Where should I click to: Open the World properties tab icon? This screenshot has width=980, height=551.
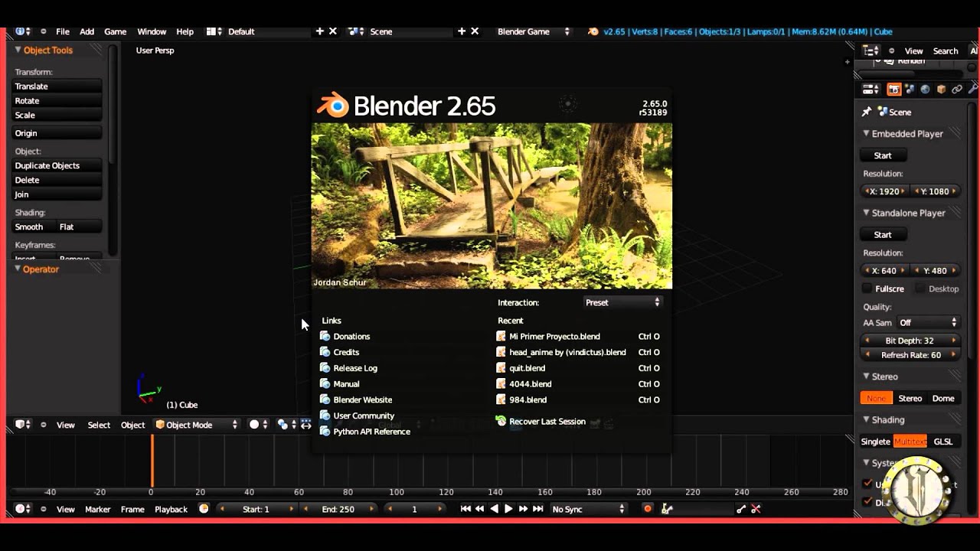[925, 90]
